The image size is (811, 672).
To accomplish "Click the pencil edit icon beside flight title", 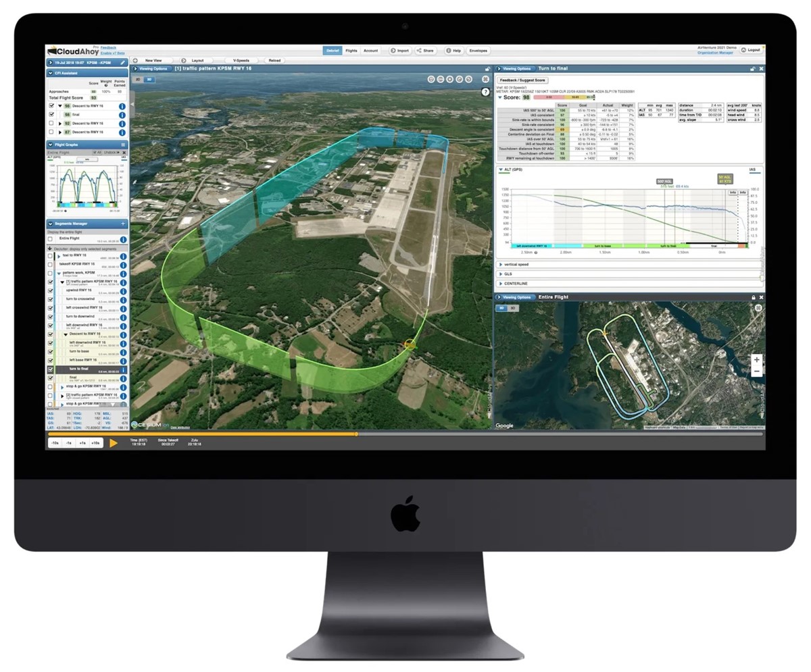I will 123,62.
